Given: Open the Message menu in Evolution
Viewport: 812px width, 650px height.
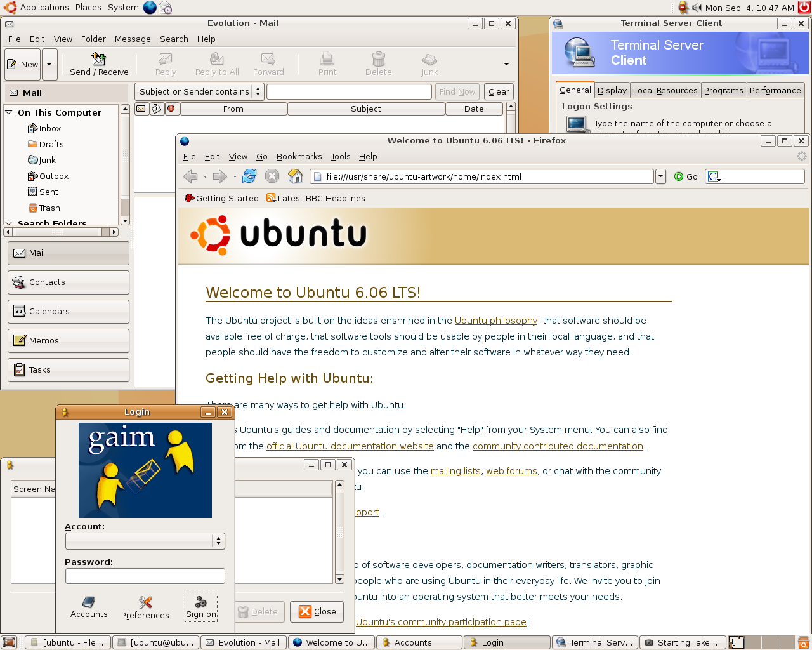Looking at the screenshot, I should [133, 39].
